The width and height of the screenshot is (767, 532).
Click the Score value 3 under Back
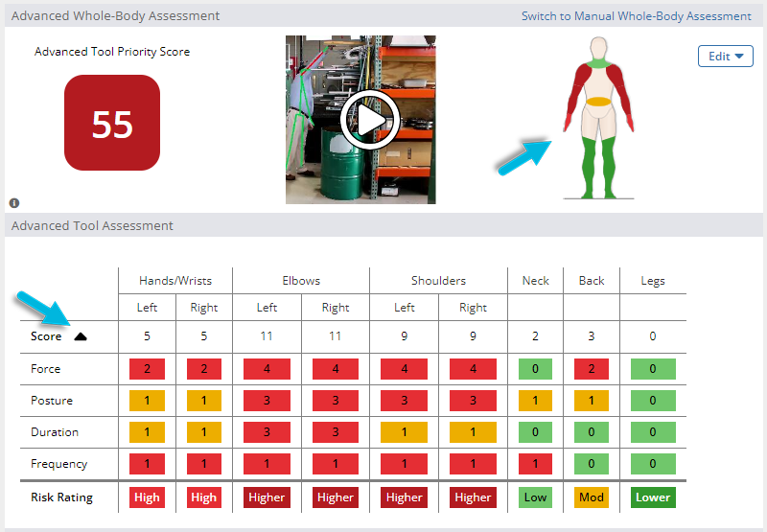tap(592, 336)
